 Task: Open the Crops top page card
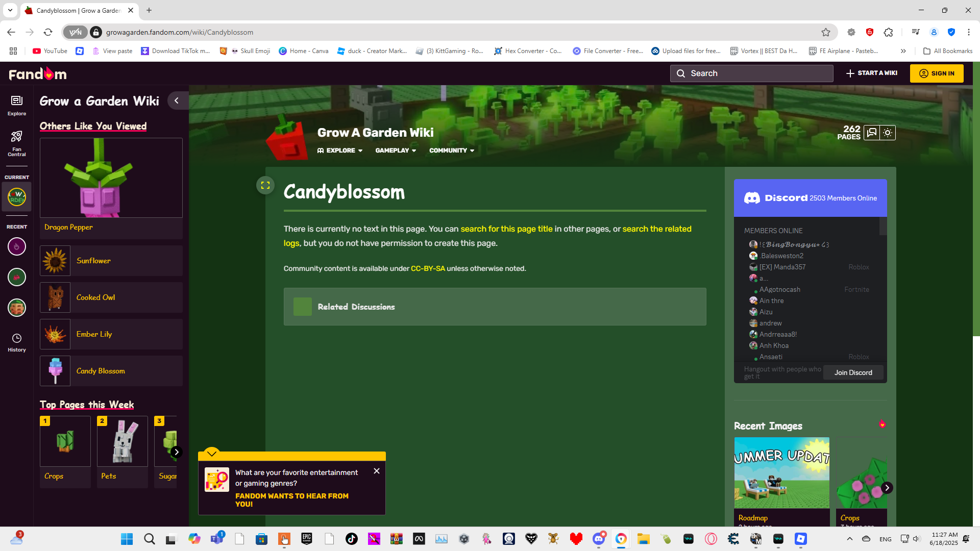click(x=65, y=452)
